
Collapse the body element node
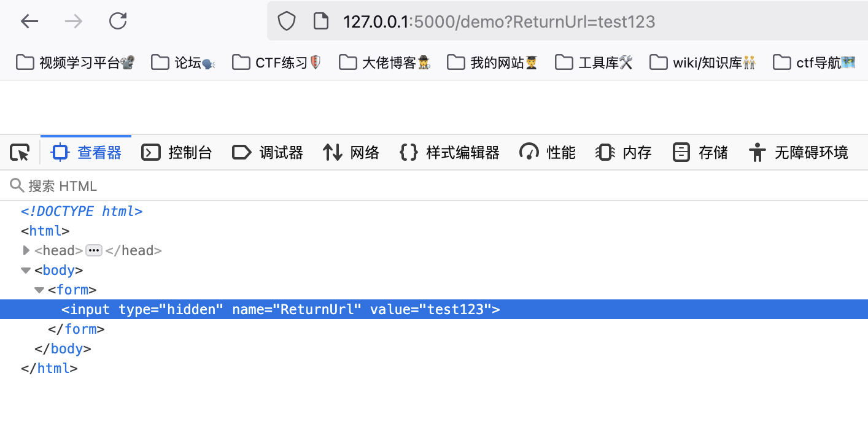pyautogui.click(x=26, y=270)
